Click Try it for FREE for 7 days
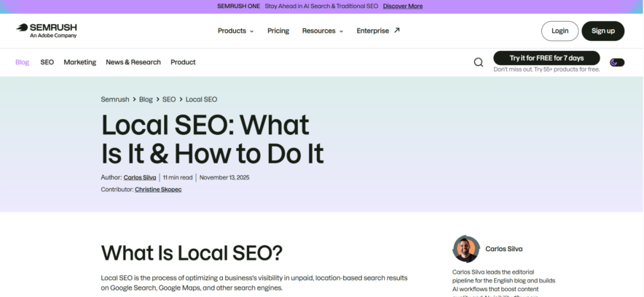This screenshot has height=297, width=644. pos(546,58)
